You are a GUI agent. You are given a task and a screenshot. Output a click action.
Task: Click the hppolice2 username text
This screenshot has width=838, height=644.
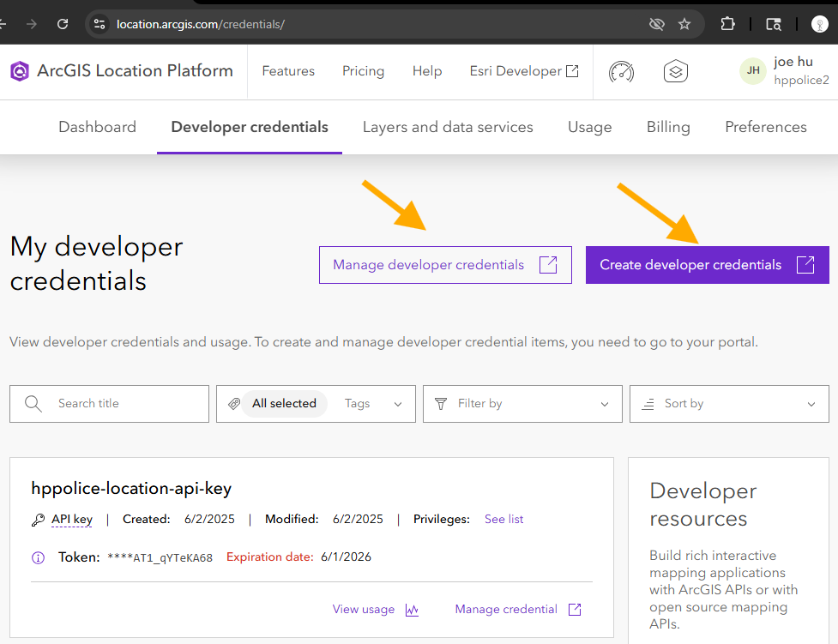(802, 80)
